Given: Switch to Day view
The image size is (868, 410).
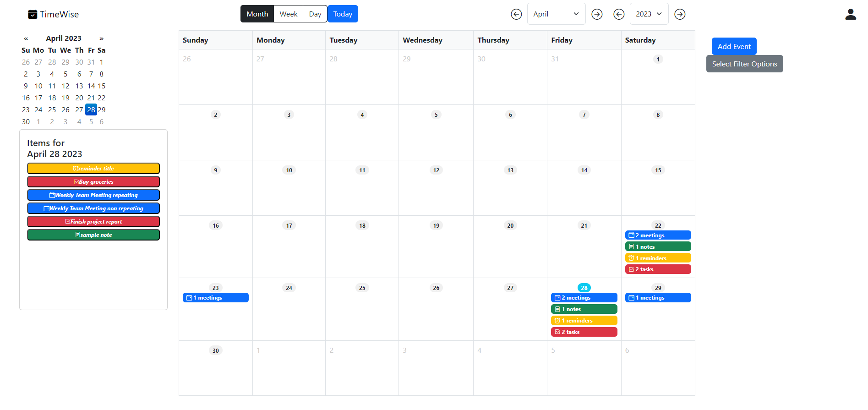Looking at the screenshot, I should (315, 14).
